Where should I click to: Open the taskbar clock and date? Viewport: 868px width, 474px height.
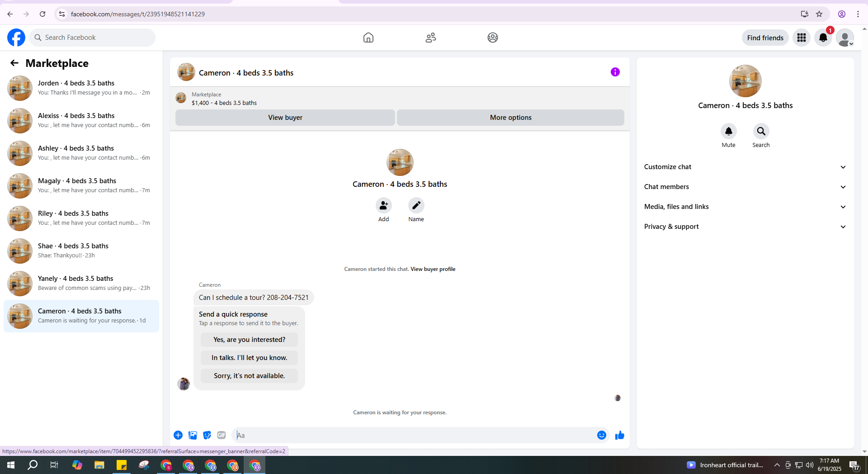pyautogui.click(x=829, y=465)
